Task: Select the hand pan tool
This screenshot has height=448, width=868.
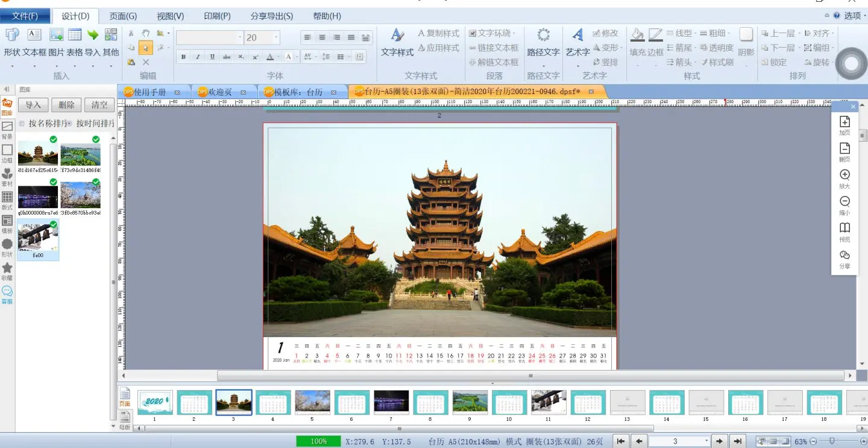Action: pos(145,33)
